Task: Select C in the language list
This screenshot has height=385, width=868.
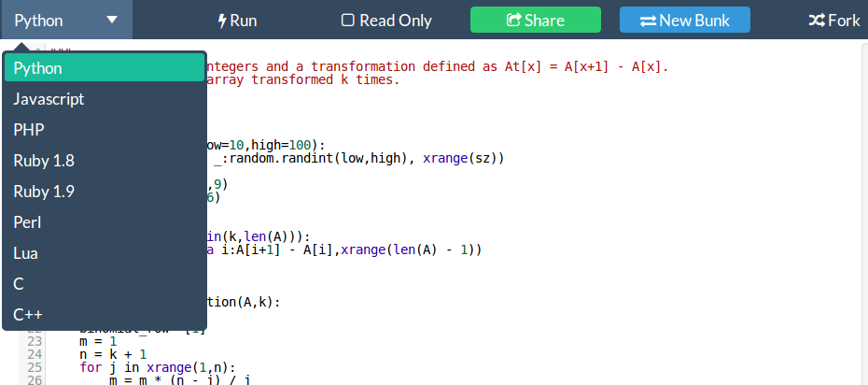Action: pyautogui.click(x=105, y=284)
